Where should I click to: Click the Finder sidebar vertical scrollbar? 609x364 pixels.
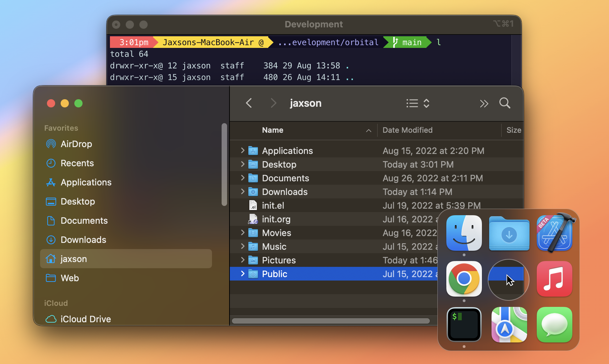point(224,164)
